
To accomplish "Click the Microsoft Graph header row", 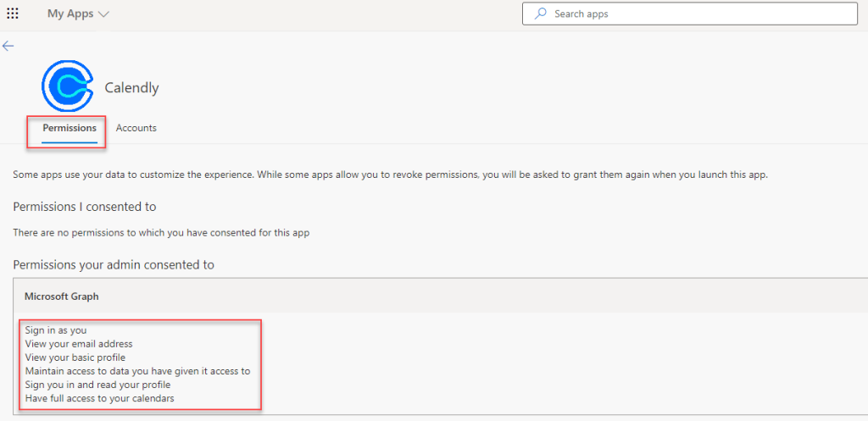I will [440, 296].
